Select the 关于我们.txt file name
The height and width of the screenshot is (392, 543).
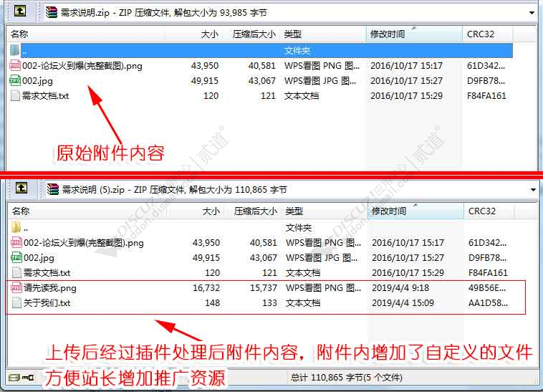click(x=47, y=302)
